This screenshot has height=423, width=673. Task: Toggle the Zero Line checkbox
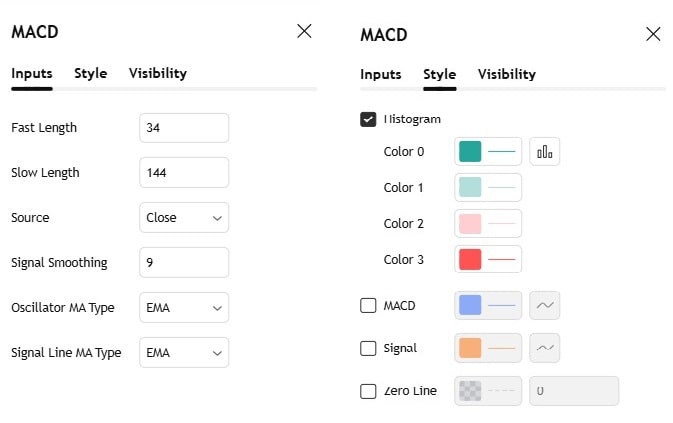coord(368,391)
